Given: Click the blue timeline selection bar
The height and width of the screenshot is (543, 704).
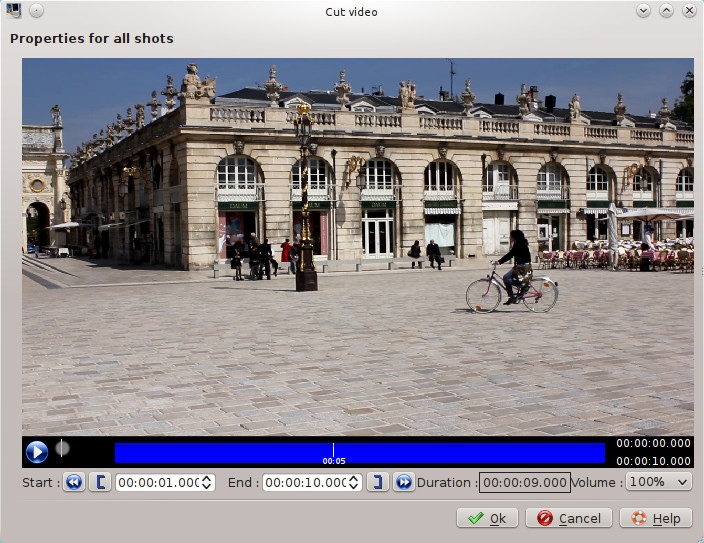Looking at the screenshot, I should pyautogui.click(x=360, y=453).
